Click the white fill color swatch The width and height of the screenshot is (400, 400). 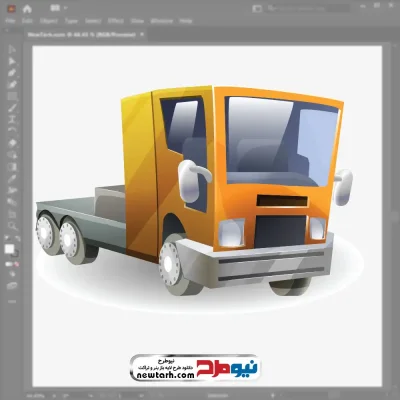pos(9,249)
